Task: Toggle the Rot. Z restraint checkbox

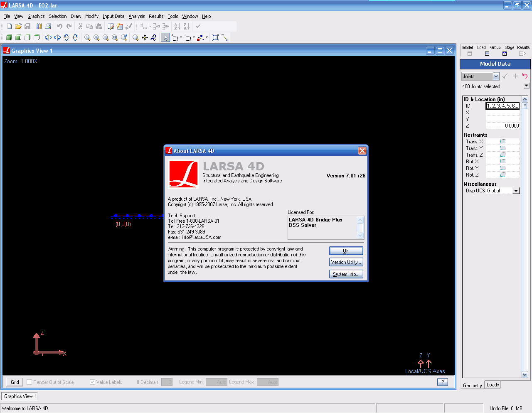Action: pos(503,175)
